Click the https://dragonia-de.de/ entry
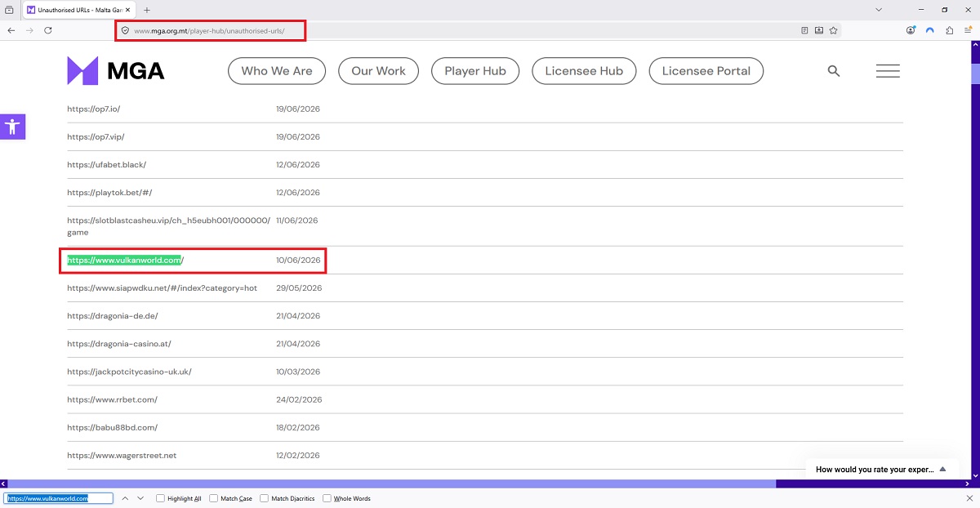The width and height of the screenshot is (980, 508). (113, 316)
